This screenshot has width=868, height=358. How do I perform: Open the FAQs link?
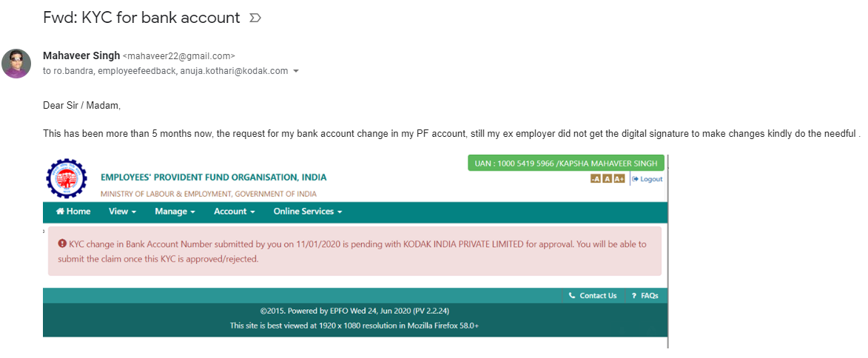pyautogui.click(x=645, y=295)
